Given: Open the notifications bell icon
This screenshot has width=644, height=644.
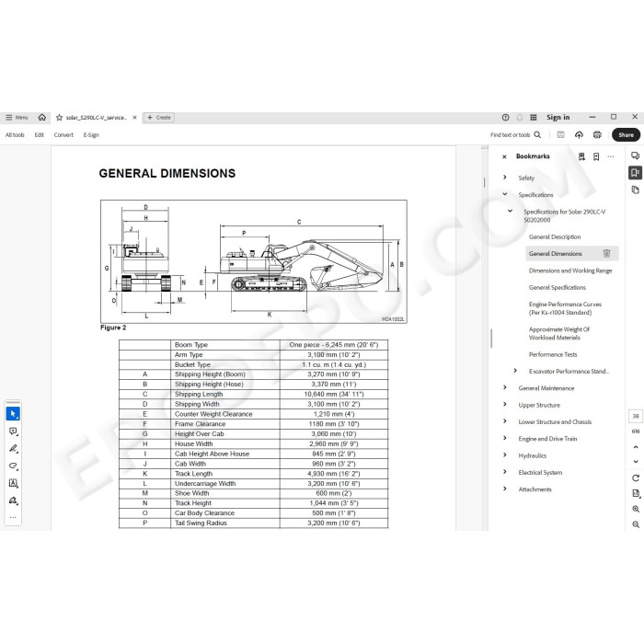Looking at the screenshot, I should pyautogui.click(x=520, y=118).
